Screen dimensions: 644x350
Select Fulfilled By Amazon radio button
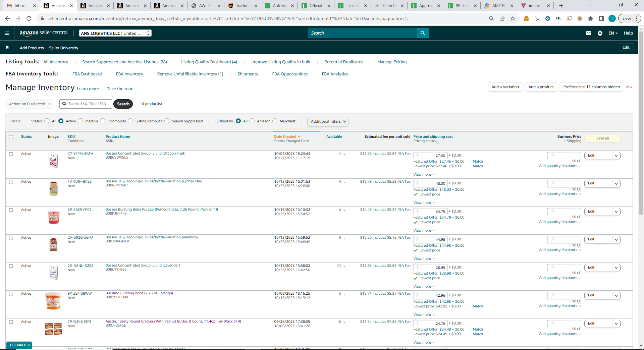252,121
